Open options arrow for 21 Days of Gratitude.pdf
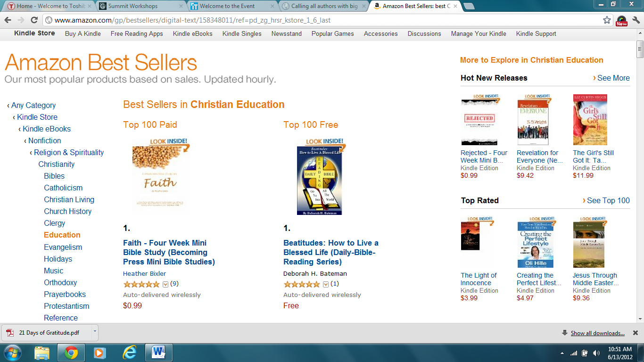644x362 pixels. [94, 332]
